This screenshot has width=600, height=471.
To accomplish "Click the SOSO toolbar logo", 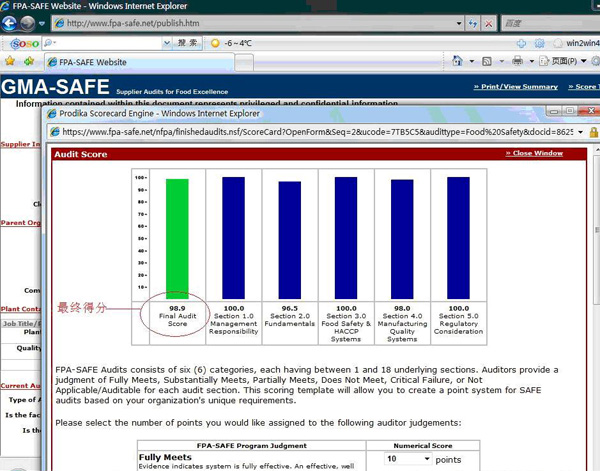I will [23, 43].
